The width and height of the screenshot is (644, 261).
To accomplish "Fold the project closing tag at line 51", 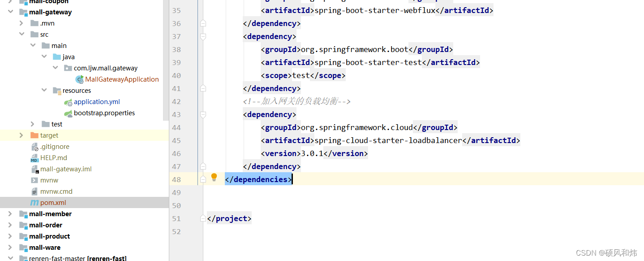I will coord(203,218).
